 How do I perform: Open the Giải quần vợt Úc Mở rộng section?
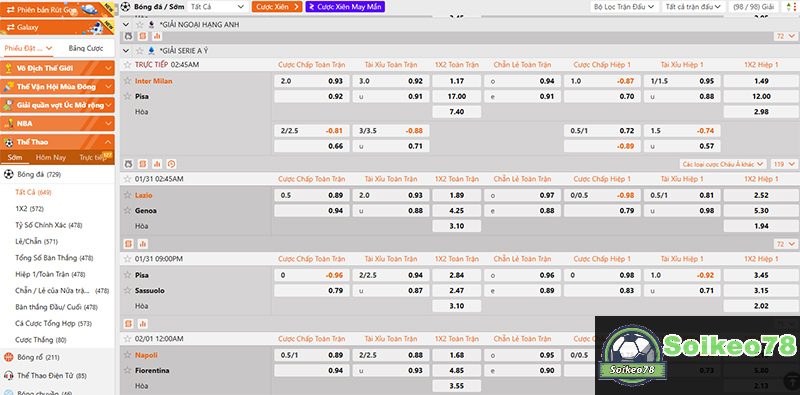[57, 105]
